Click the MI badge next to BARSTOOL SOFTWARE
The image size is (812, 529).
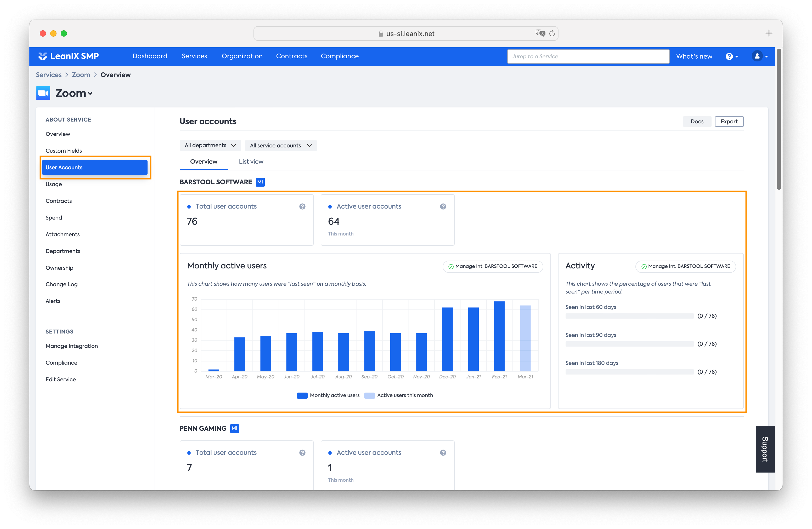[260, 182]
